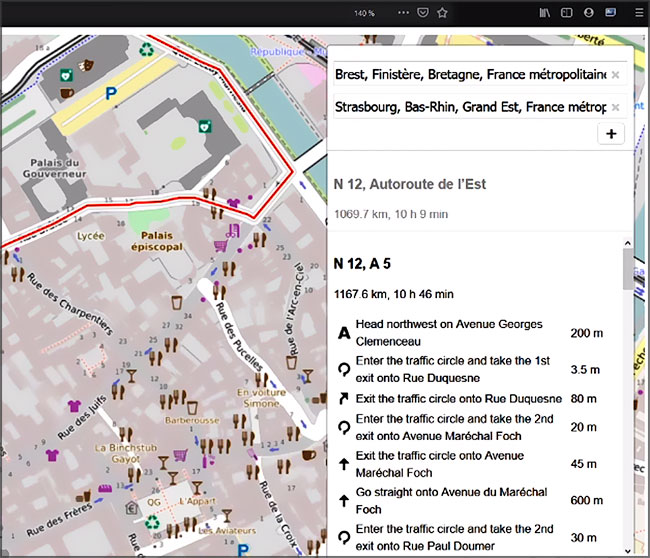
Task: Click straight arrow icon beside Exit onto Avenue Maréchal Foch
Action: coord(344,464)
